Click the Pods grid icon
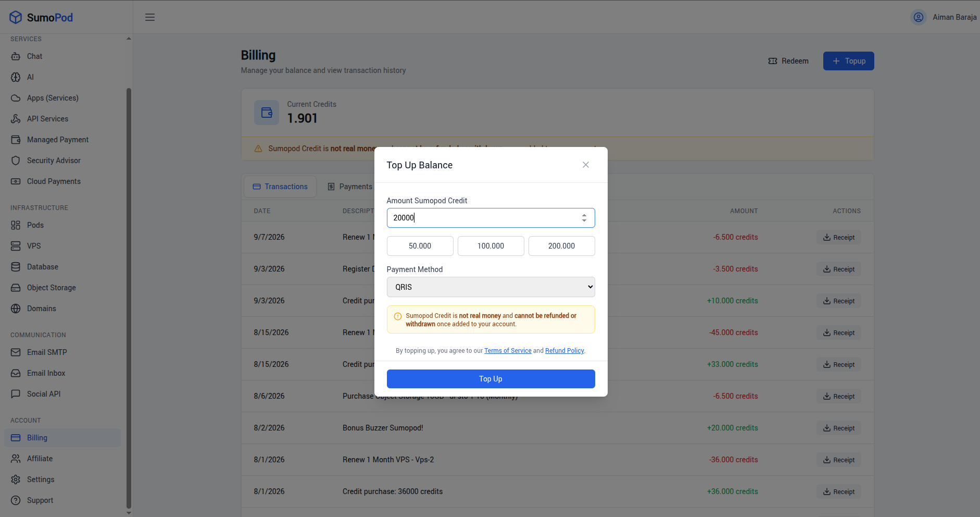The height and width of the screenshot is (517, 980). click(16, 225)
